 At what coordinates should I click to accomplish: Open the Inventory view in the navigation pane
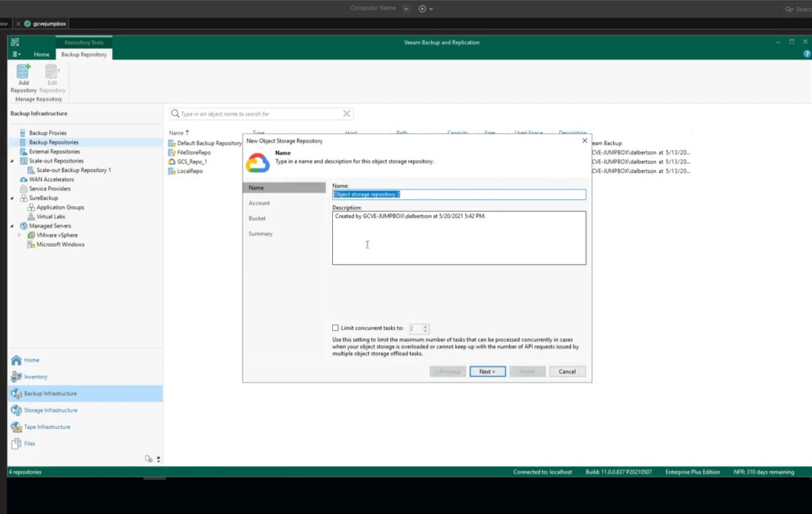coord(86,377)
